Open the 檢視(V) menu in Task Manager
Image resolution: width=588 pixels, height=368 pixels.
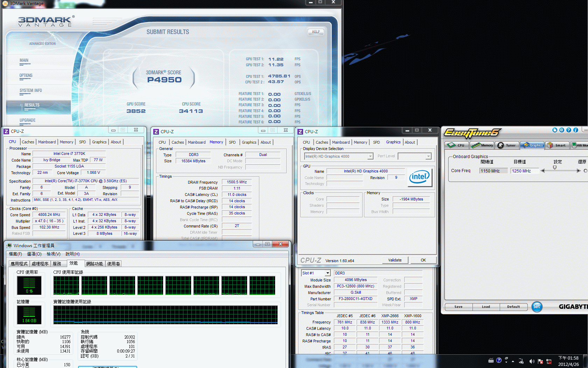click(54, 254)
